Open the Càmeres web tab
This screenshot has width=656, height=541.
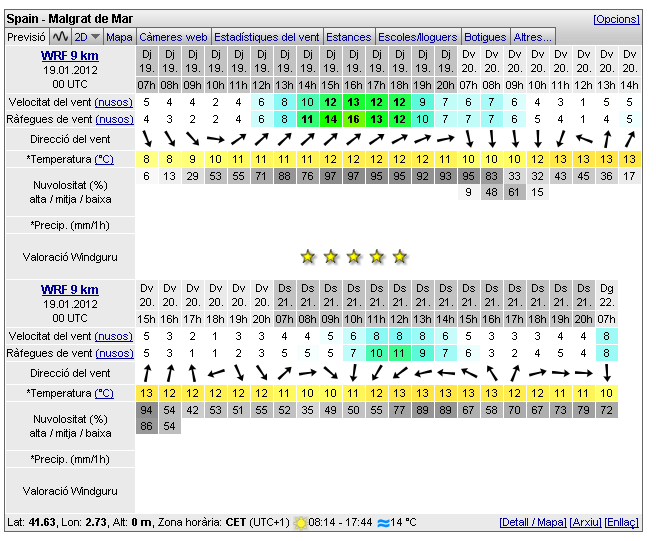point(173,37)
